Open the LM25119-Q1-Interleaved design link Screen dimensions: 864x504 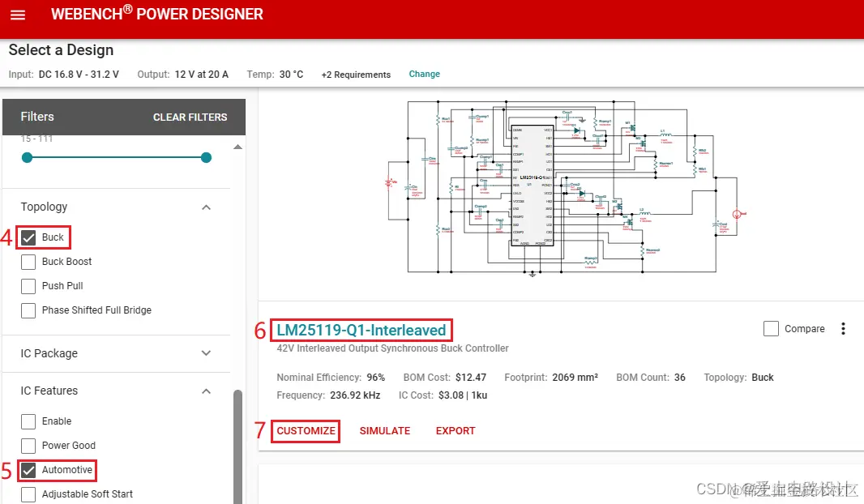(361, 330)
